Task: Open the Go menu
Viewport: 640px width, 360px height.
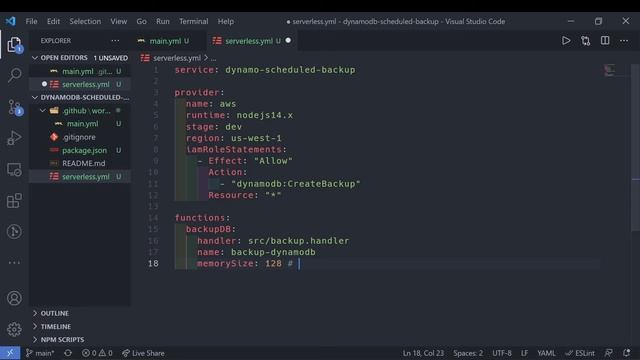Action: click(141, 21)
